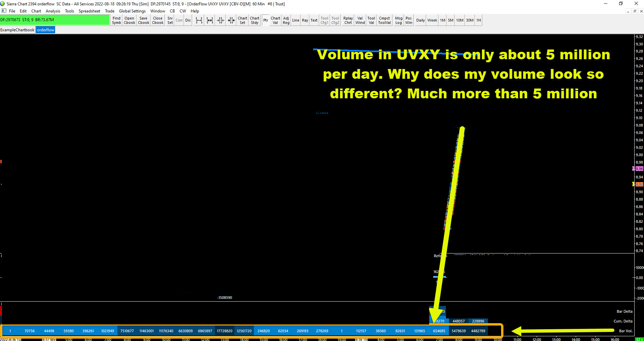Open the Msg Log window
The image size is (644, 341).
399,21
